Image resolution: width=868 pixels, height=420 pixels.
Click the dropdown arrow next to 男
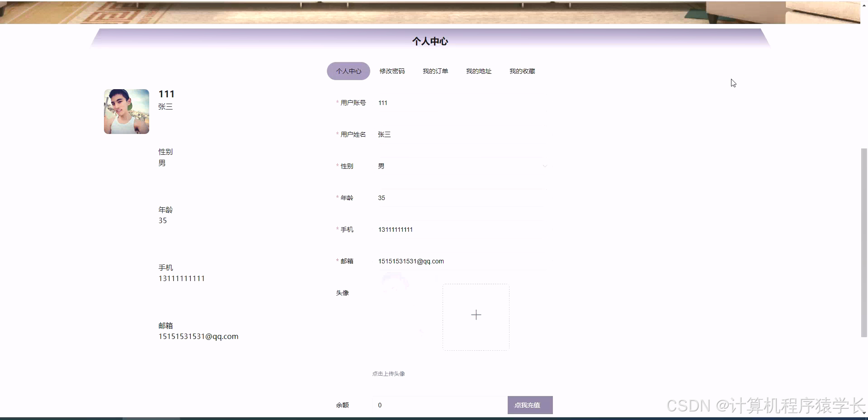545,166
